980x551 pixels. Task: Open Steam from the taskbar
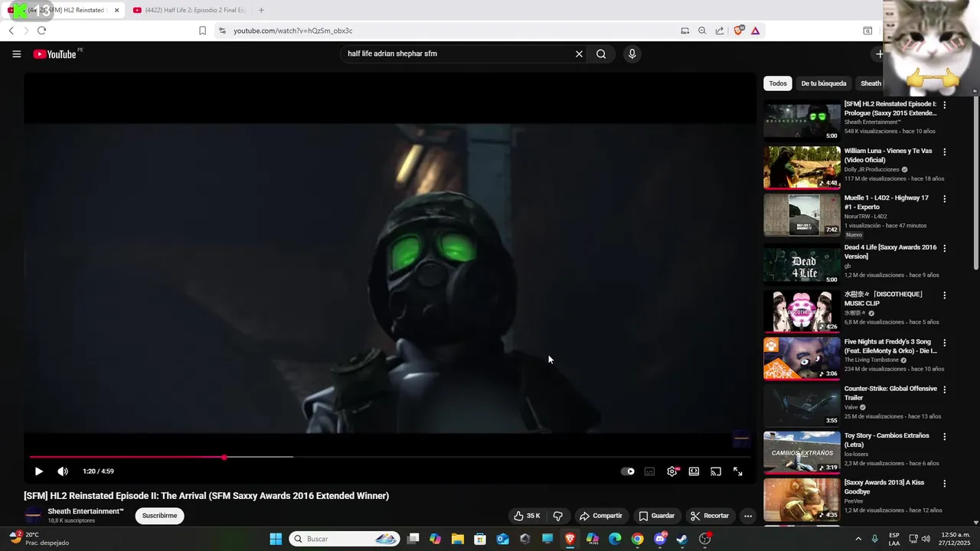tap(682, 539)
